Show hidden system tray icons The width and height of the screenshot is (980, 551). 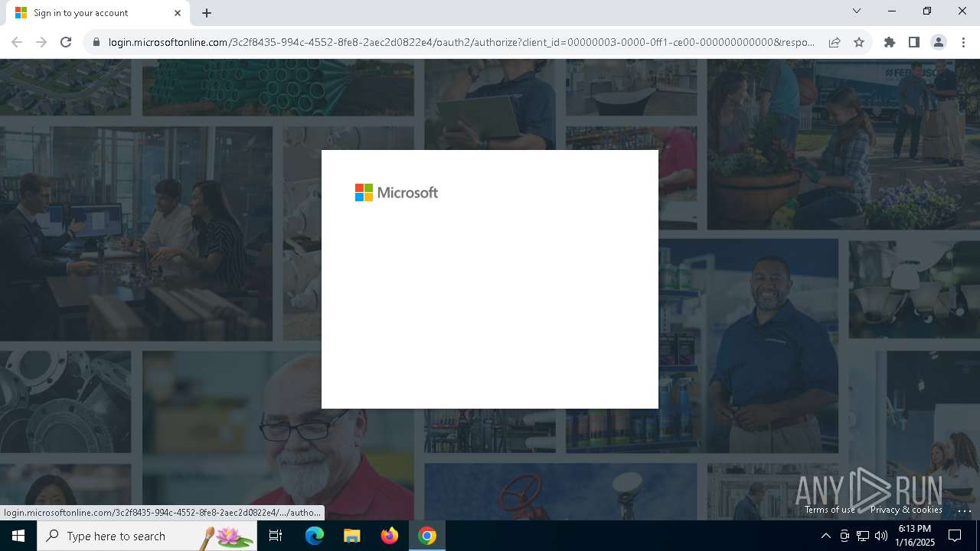point(825,536)
